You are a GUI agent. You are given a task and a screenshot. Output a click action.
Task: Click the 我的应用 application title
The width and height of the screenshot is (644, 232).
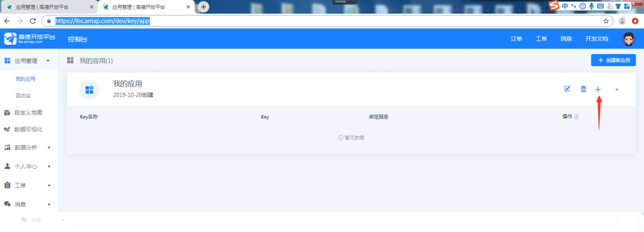(x=128, y=84)
